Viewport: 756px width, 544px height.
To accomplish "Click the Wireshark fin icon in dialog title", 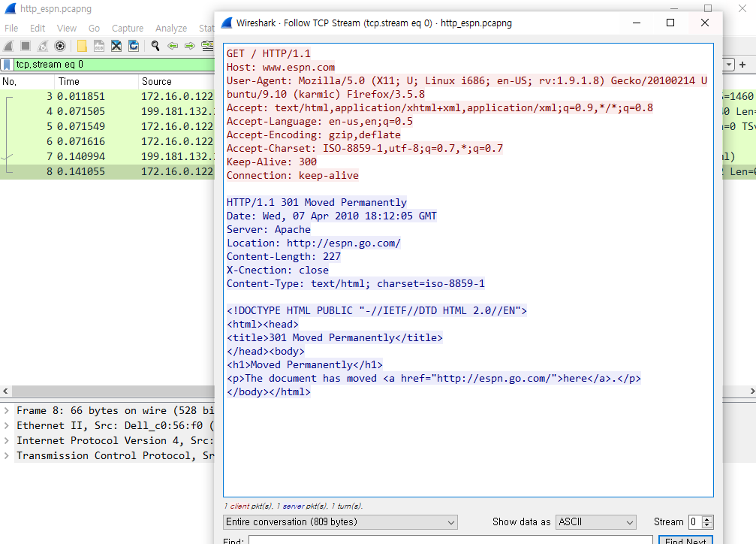I will 227,23.
